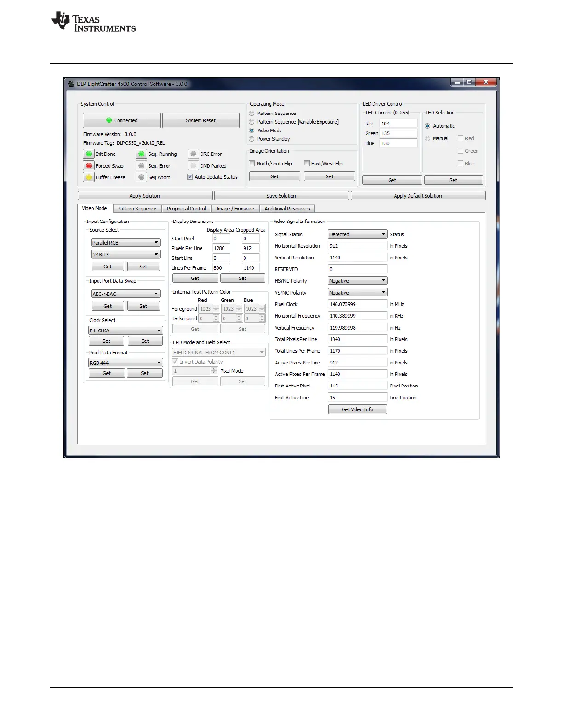The width and height of the screenshot is (563, 728).
Task: Click the DMD Parked indicator
Action: coord(193,165)
